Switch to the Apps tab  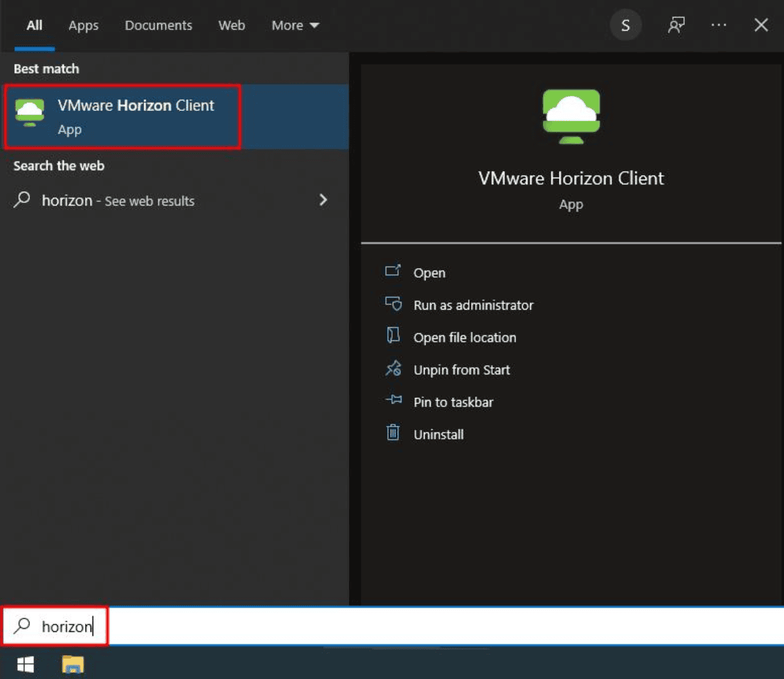click(x=84, y=26)
